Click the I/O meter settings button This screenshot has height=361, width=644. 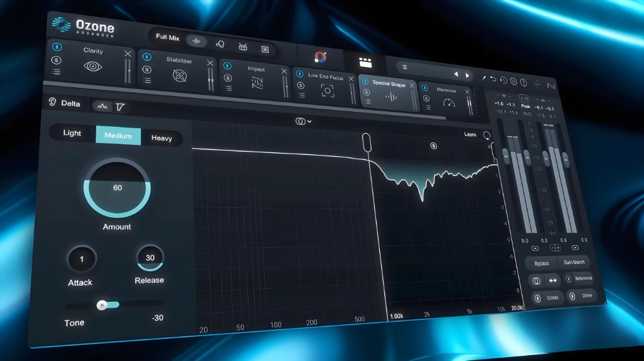[524, 99]
